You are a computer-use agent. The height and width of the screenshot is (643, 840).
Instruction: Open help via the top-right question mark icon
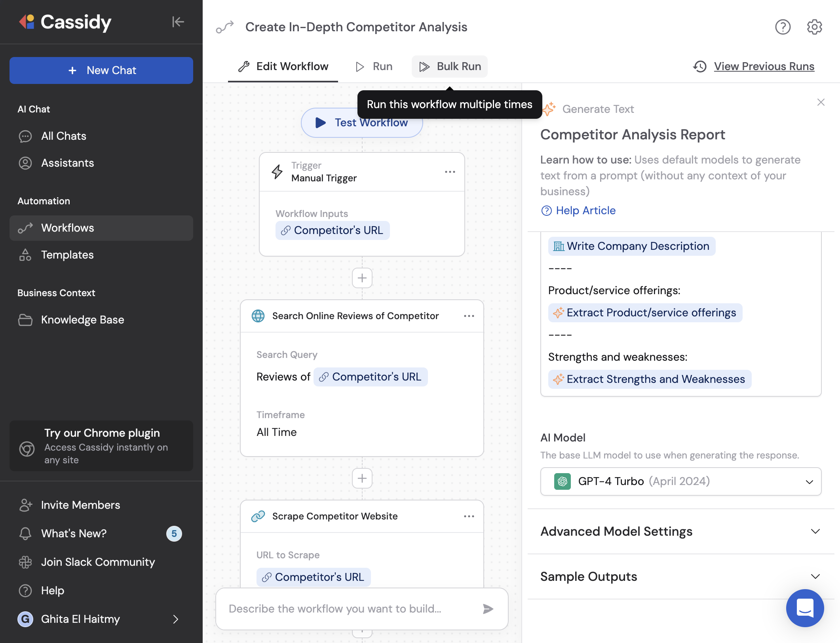click(x=783, y=27)
